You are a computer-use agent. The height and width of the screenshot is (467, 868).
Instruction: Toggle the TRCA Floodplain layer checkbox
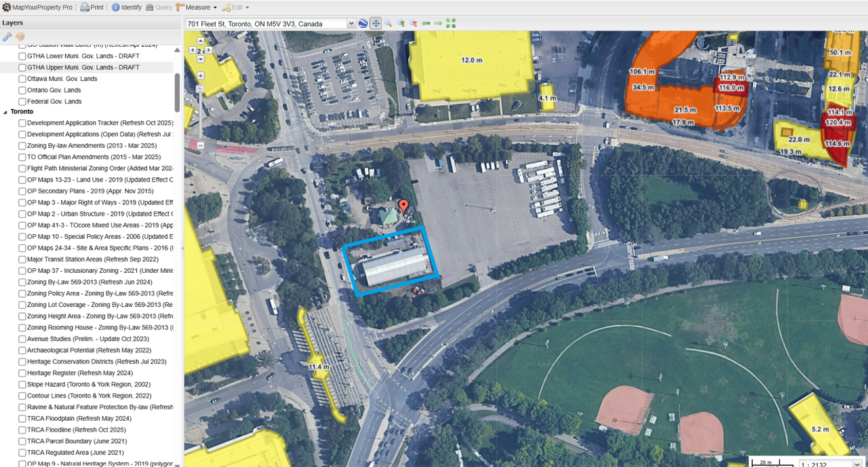coord(22,419)
